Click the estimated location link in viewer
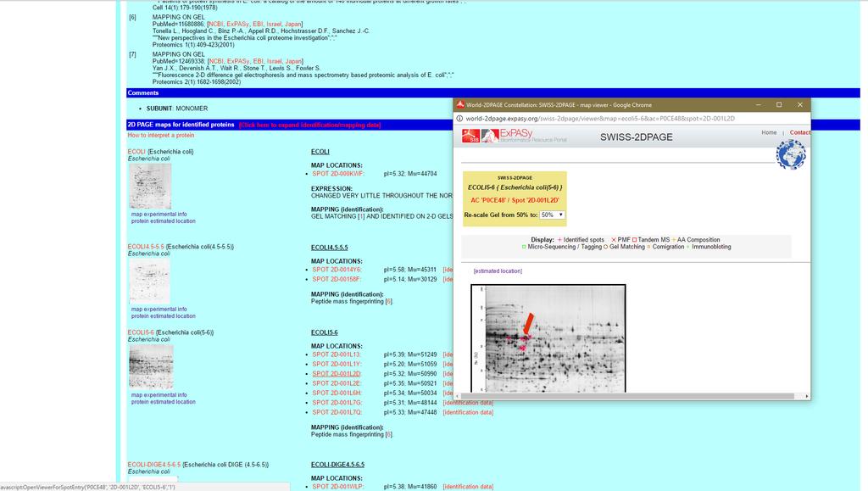The image size is (868, 491). (x=498, y=271)
